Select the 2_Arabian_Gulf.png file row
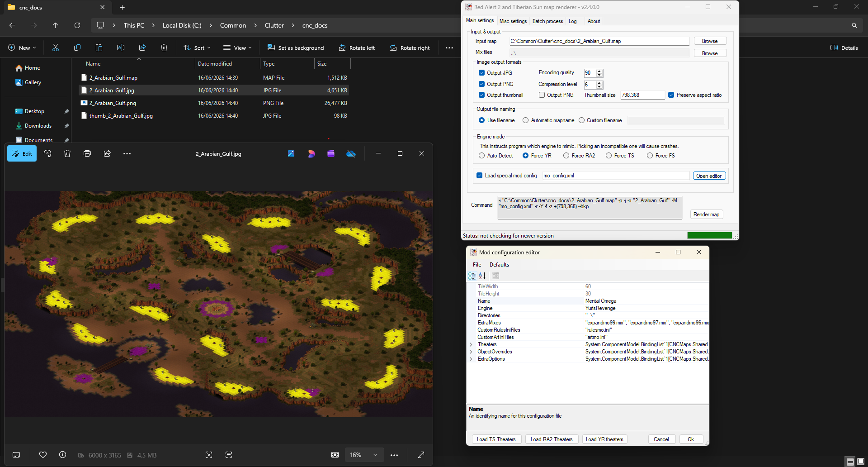868x467 pixels. tap(214, 103)
